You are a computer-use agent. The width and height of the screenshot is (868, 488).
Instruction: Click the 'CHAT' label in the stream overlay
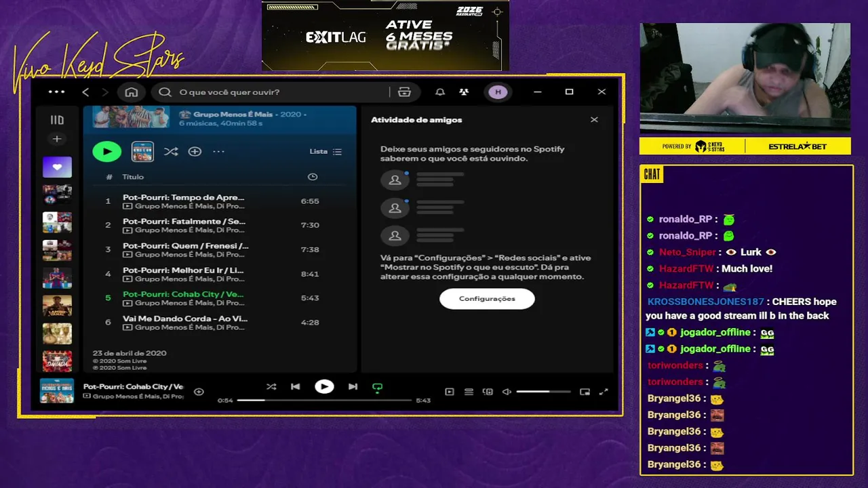point(652,175)
